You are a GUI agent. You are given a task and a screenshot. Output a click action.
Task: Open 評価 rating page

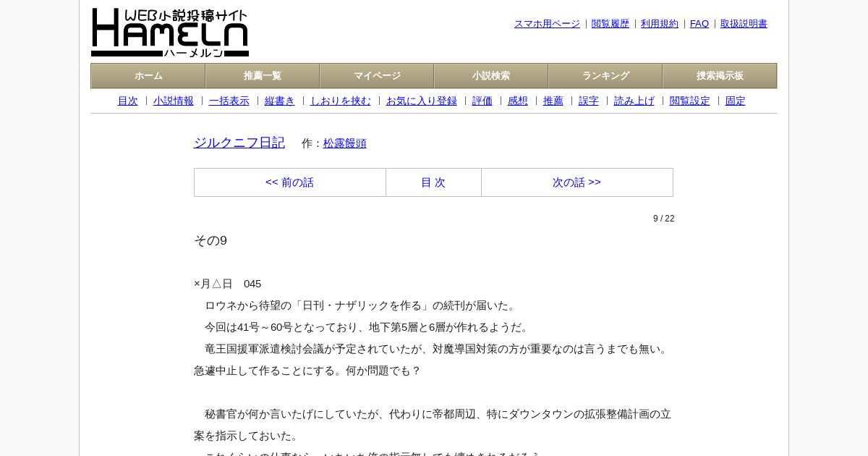[x=482, y=101]
